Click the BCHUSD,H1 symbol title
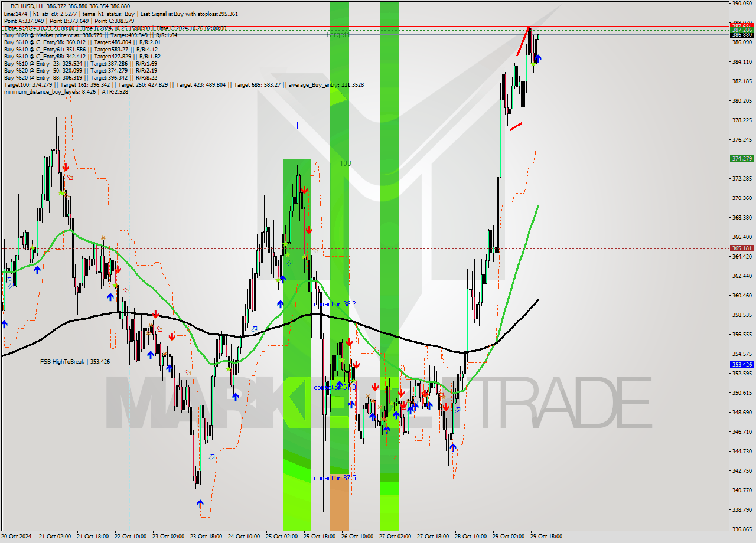This screenshot has width=756, height=543. [28, 5]
